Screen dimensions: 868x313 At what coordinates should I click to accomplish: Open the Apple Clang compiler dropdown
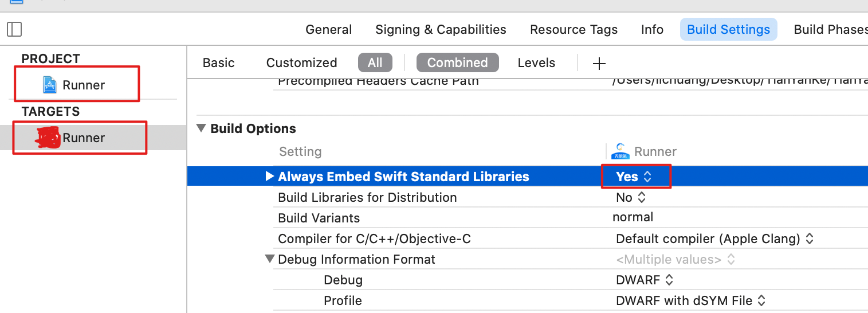[x=714, y=238]
